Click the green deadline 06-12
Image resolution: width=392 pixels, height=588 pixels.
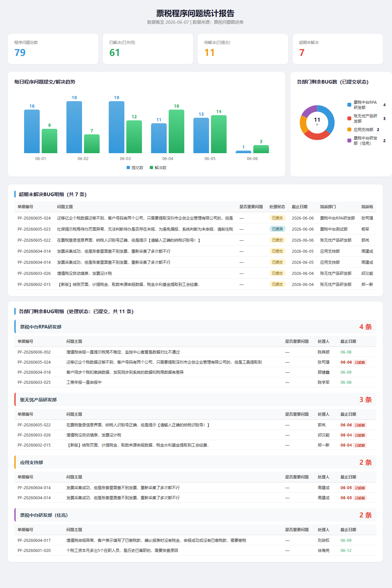[346, 551]
